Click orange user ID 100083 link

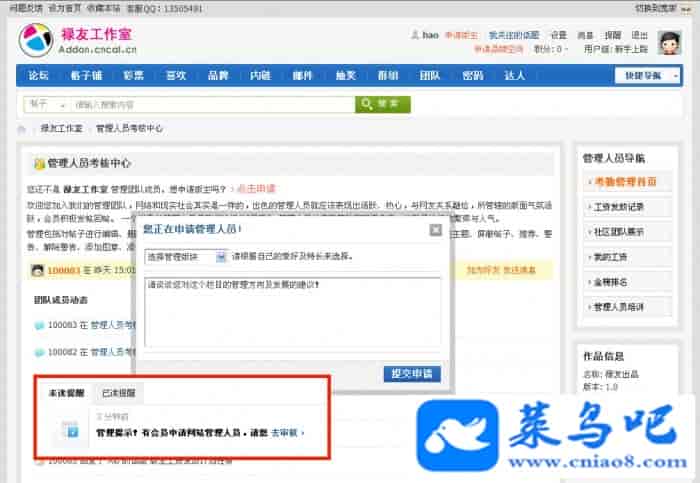coord(64,271)
